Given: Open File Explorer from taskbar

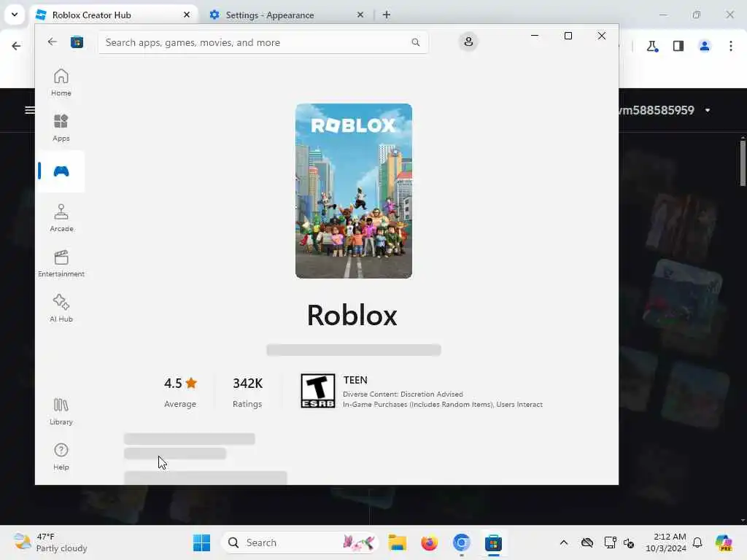Looking at the screenshot, I should [x=397, y=542].
